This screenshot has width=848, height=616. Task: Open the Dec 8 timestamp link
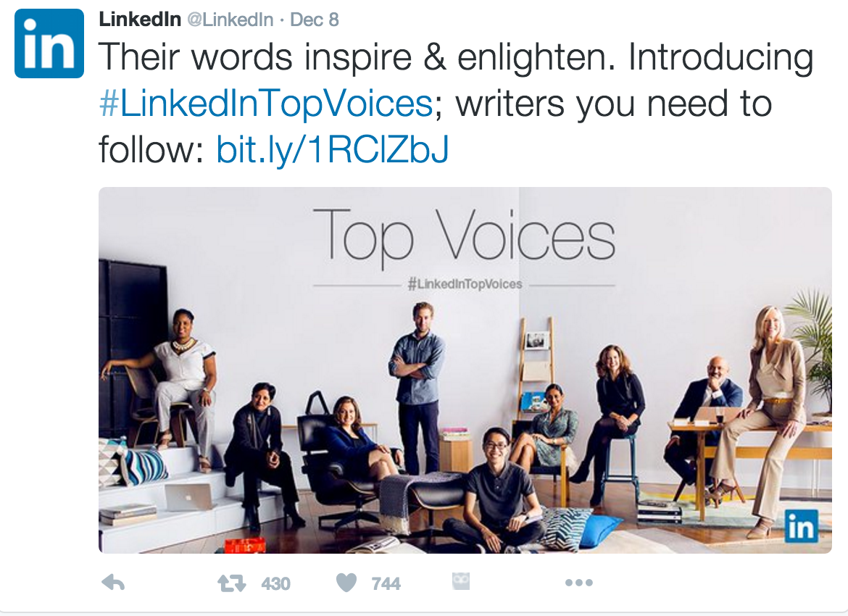[314, 20]
